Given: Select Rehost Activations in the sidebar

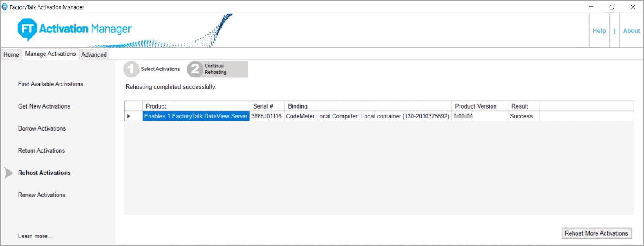Looking at the screenshot, I should point(44,173).
